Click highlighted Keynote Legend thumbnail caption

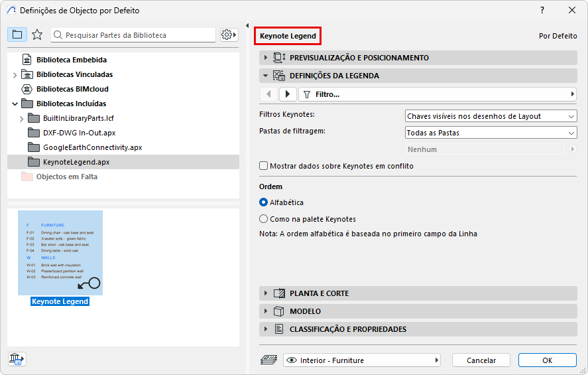coord(60,301)
